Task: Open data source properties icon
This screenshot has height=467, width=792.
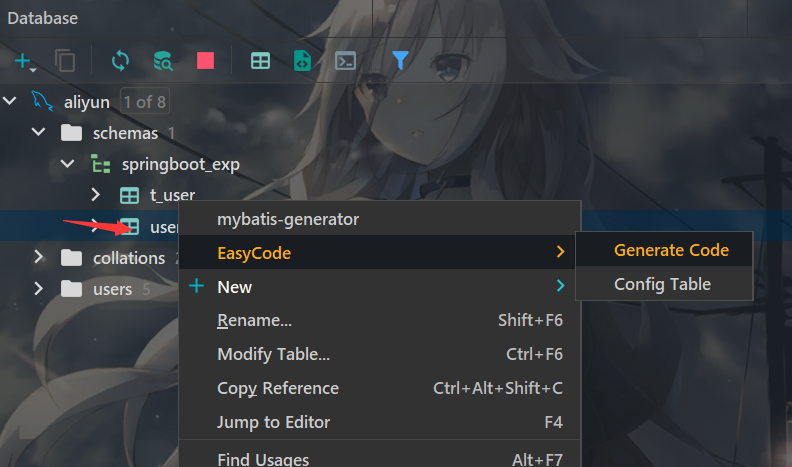Action: 163,61
